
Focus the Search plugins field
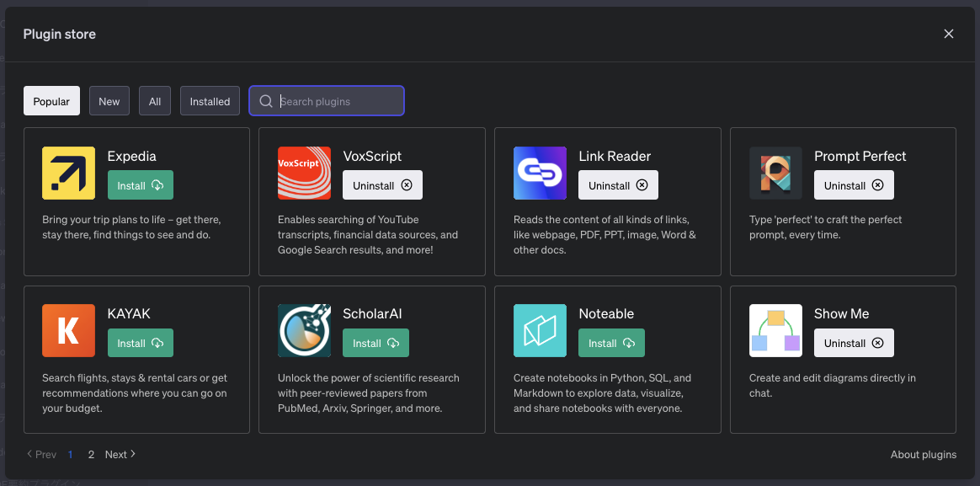pos(337,101)
